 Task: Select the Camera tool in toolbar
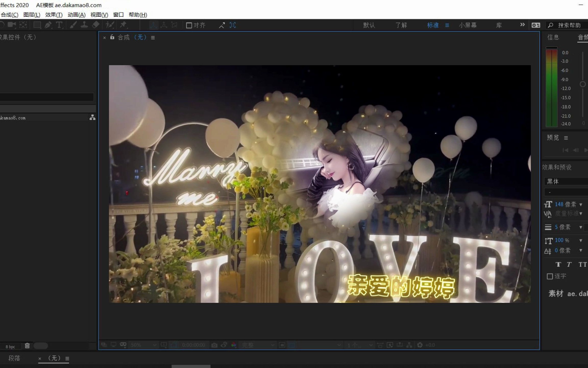coord(12,25)
